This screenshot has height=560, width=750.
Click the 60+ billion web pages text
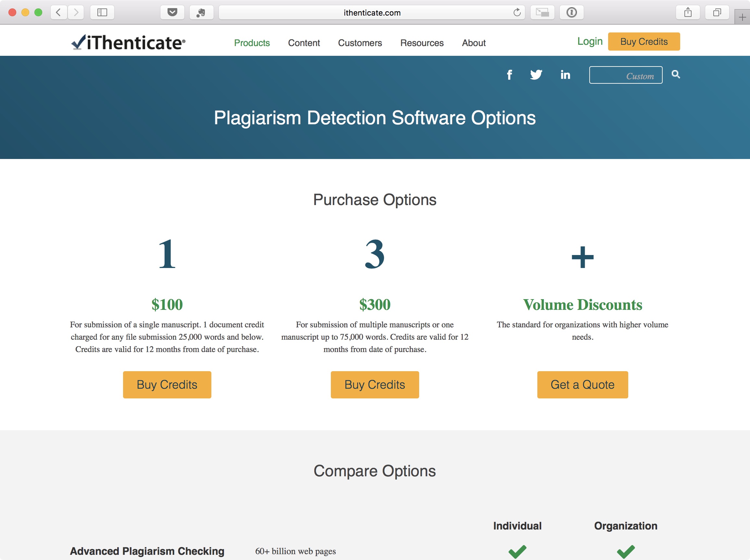coord(295,551)
